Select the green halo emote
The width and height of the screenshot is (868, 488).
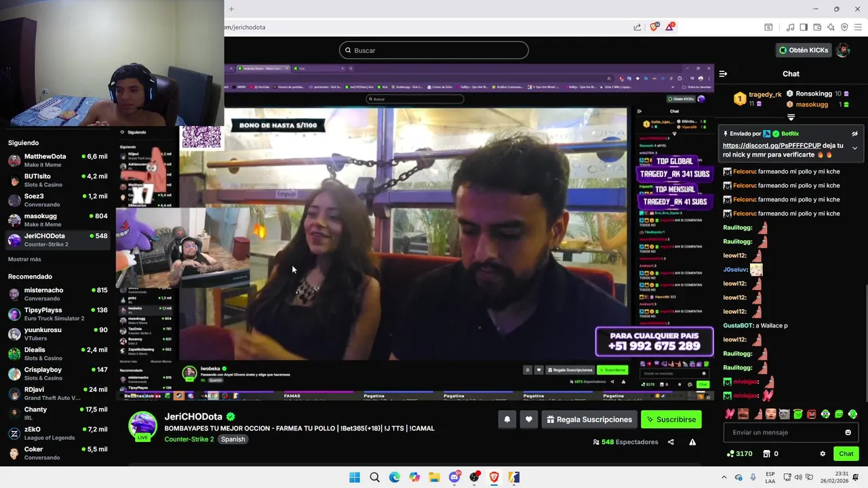point(798,414)
